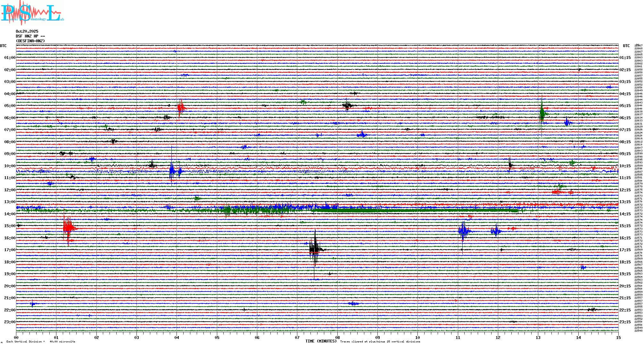Viewport: 644px width, 346px height.
Task: Click the TIME (MINUTES) axis title
Action: coord(321,341)
